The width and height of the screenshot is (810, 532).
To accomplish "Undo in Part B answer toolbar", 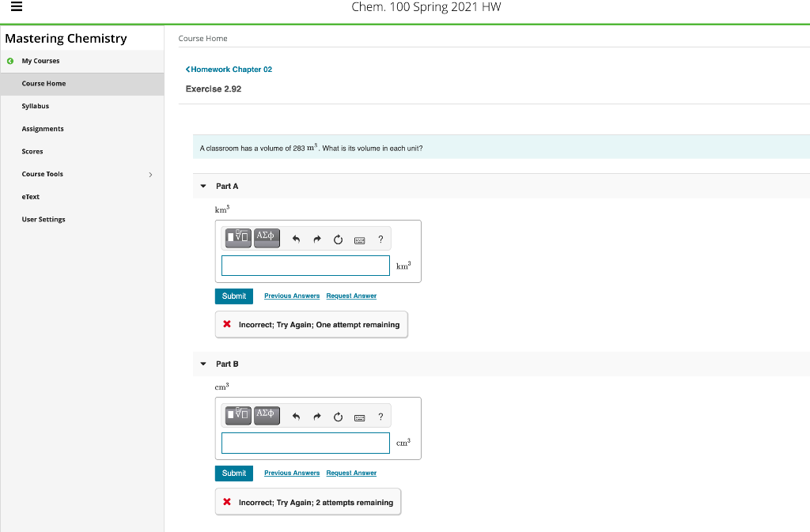I will [296, 417].
